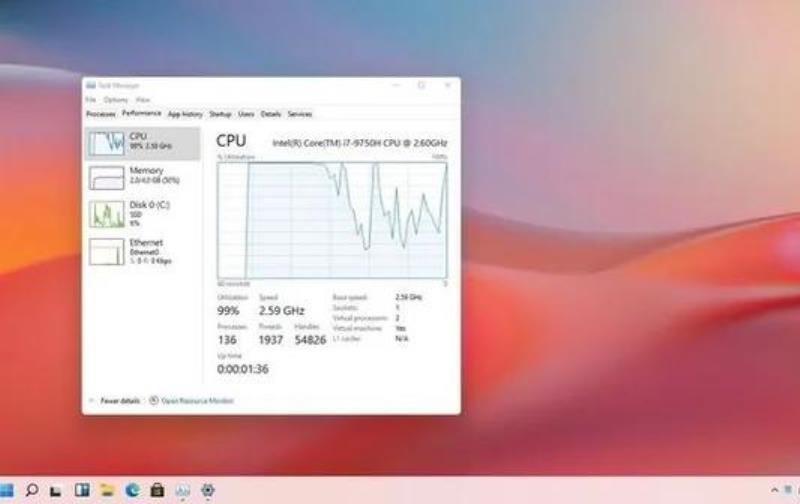This screenshot has height=504, width=800.
Task: Open the View menu
Action: 143,99
